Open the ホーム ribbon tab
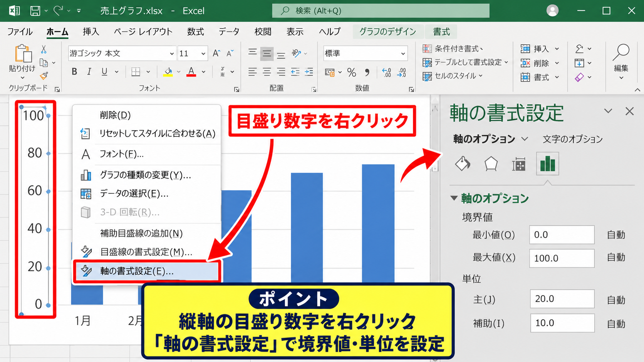Viewport: 644px width, 362px height. pyautogui.click(x=57, y=32)
